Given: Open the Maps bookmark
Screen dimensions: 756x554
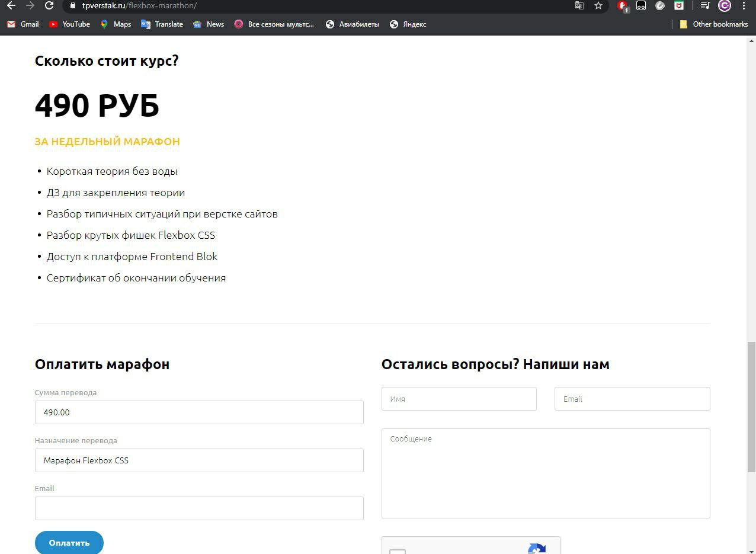Looking at the screenshot, I should click(116, 24).
